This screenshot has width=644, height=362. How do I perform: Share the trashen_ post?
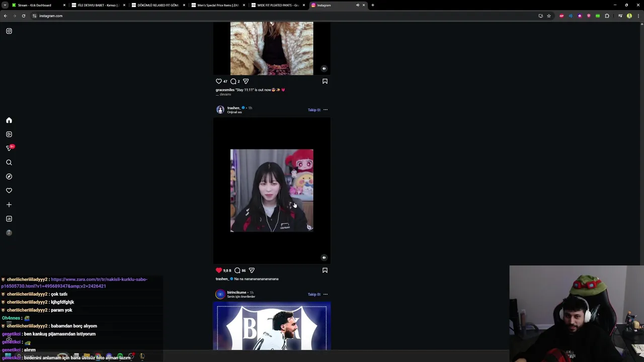click(252, 270)
